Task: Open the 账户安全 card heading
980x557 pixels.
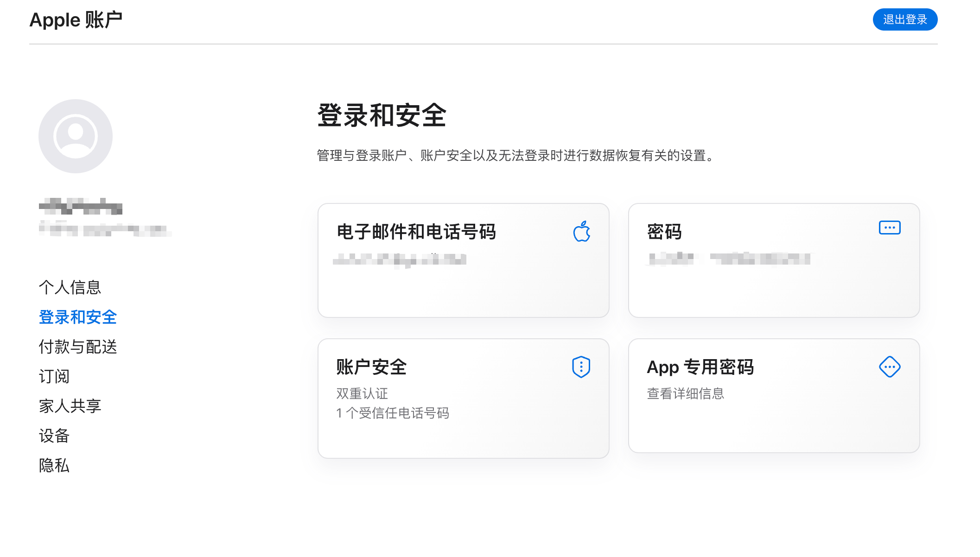Action: pos(371,367)
